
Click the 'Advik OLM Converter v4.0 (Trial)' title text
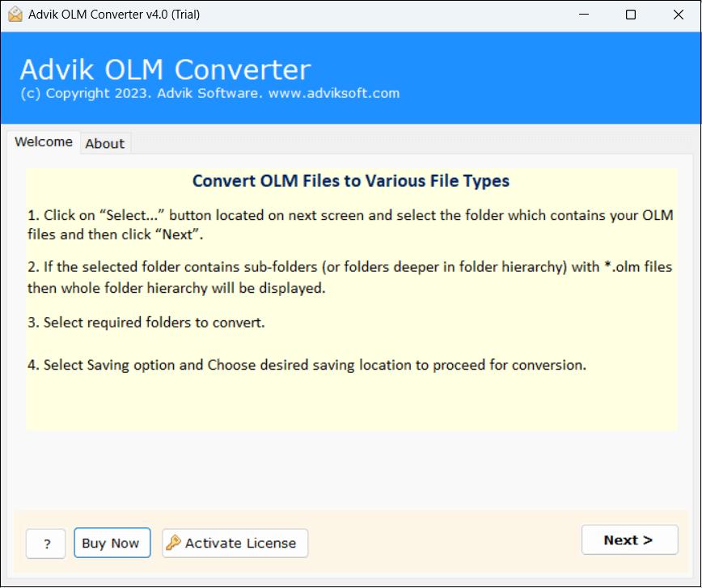pos(116,15)
